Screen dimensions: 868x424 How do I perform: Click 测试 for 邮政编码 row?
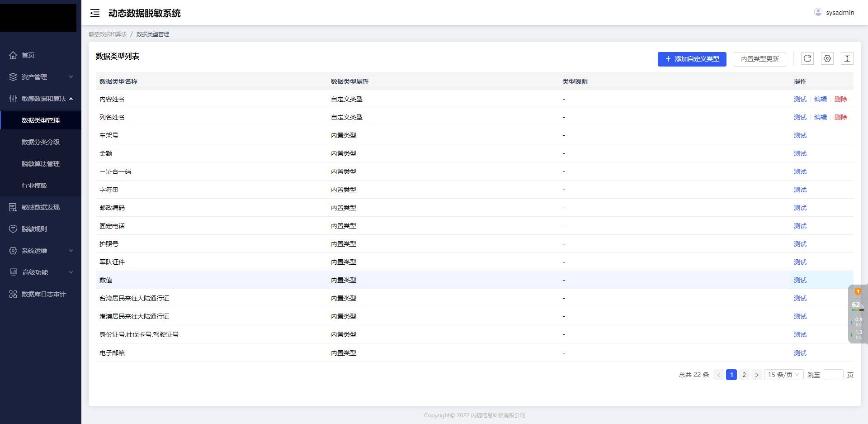coord(800,208)
